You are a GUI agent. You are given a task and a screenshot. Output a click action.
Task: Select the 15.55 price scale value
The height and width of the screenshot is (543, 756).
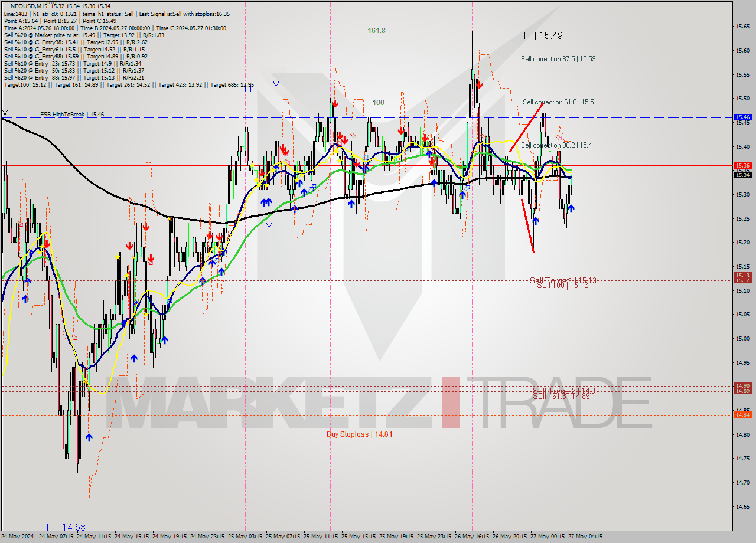(742, 74)
